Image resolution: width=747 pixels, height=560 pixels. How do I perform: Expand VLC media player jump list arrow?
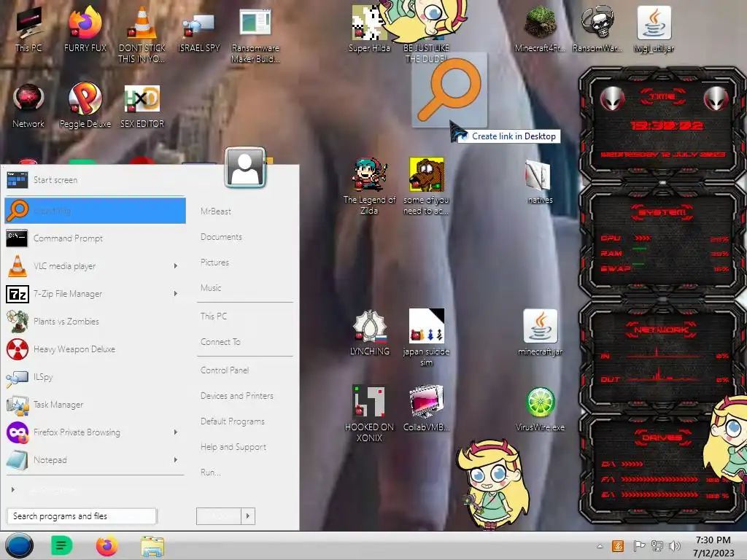(176, 265)
